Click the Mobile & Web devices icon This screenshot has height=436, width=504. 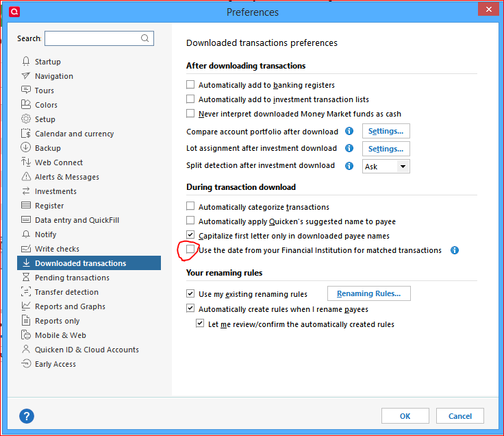(26, 335)
